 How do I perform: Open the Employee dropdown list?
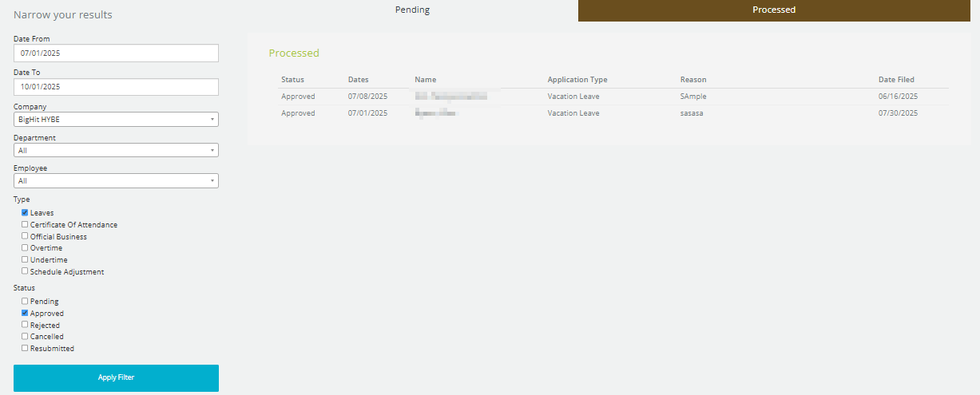pos(116,181)
